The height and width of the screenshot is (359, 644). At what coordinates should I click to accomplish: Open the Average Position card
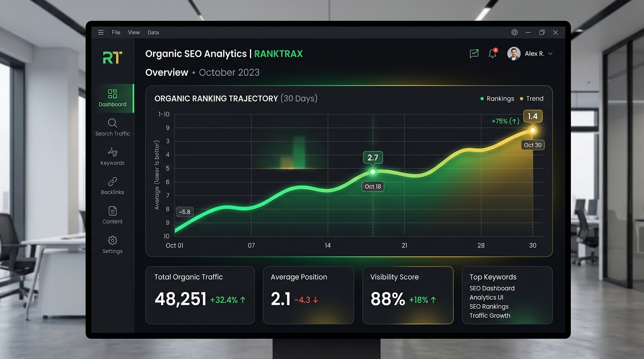(x=308, y=295)
